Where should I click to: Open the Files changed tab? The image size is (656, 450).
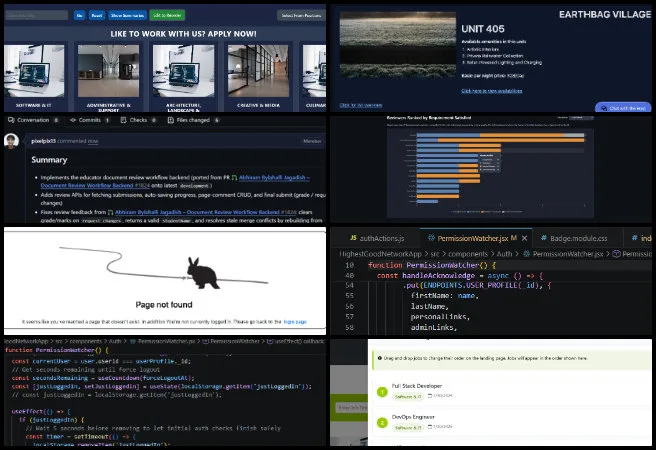[193, 120]
